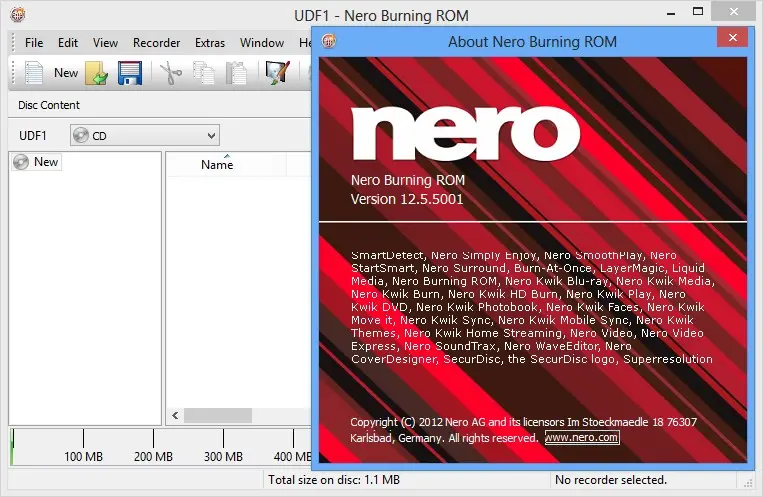Open the View menu
The height and width of the screenshot is (497, 763).
(x=105, y=43)
